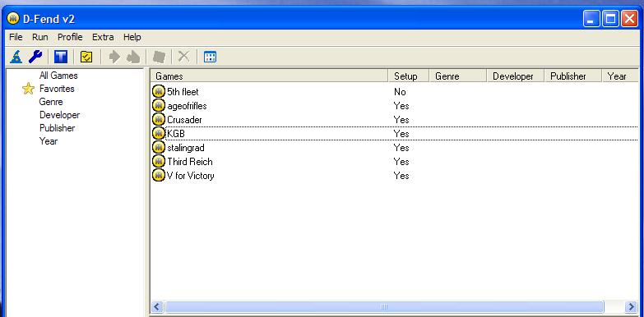Close the D-Fend window
Viewport: 644px width, 317px height.
(x=629, y=19)
